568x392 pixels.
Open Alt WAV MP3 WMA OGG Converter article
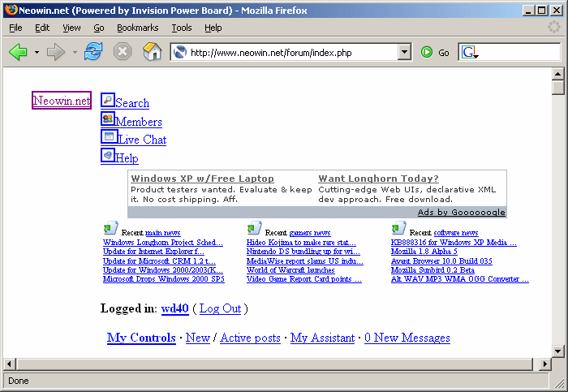460,279
